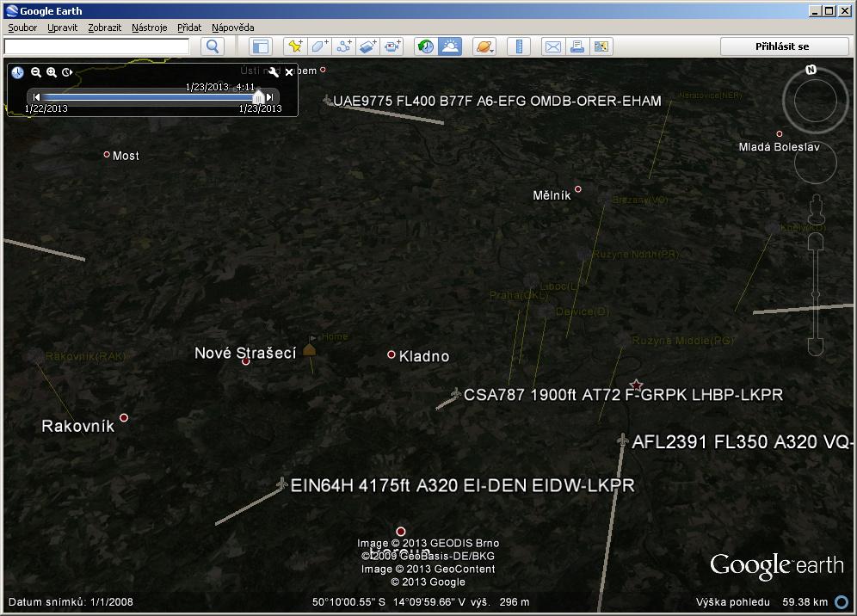Click the CSA787 flight label text
The image size is (857, 616).
(x=623, y=395)
